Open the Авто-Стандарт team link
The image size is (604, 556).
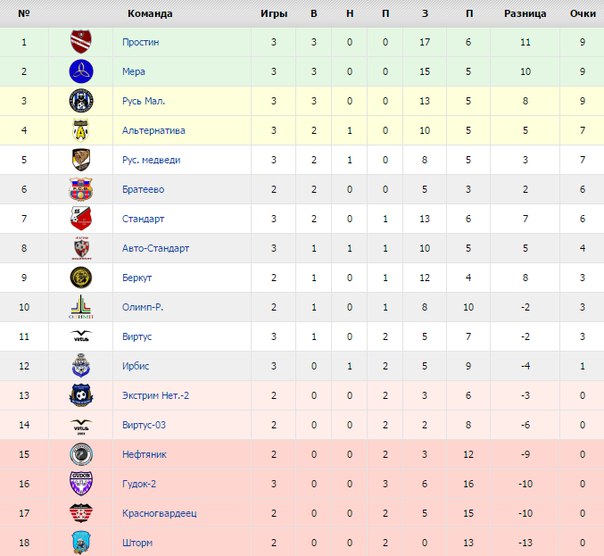(x=156, y=248)
